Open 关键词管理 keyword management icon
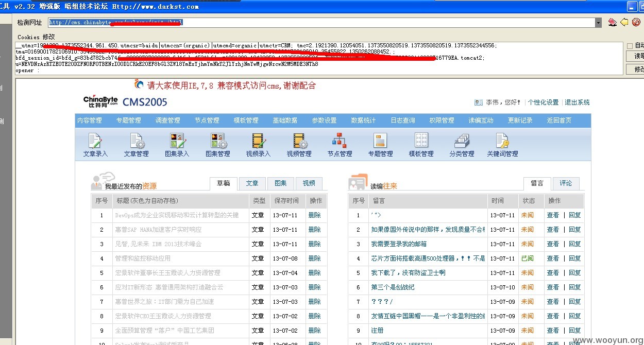The width and height of the screenshot is (644, 345). pyautogui.click(x=503, y=145)
